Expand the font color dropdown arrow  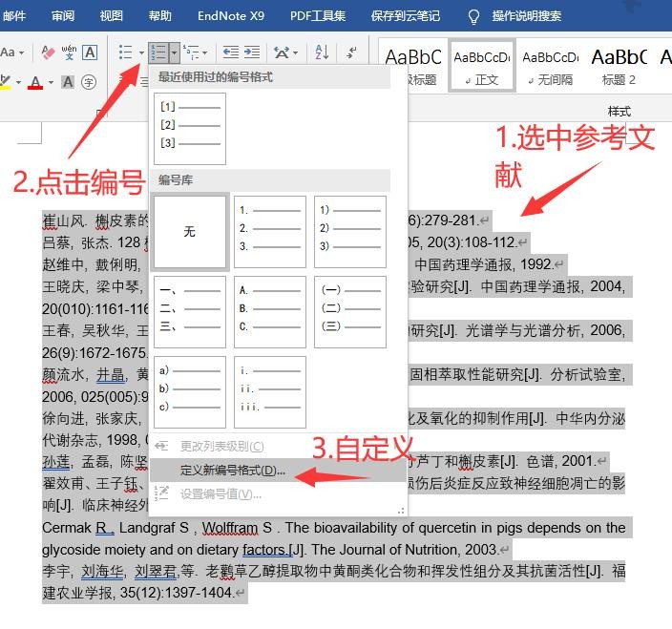(51, 83)
